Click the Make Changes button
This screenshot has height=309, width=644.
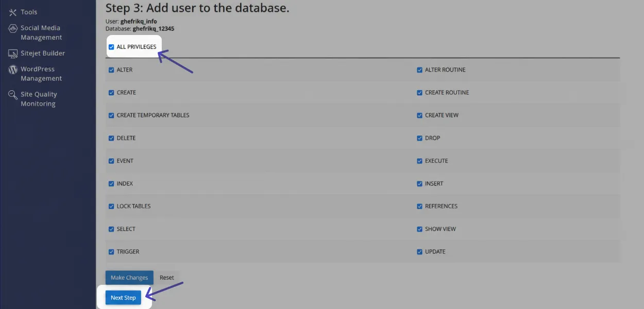click(129, 278)
